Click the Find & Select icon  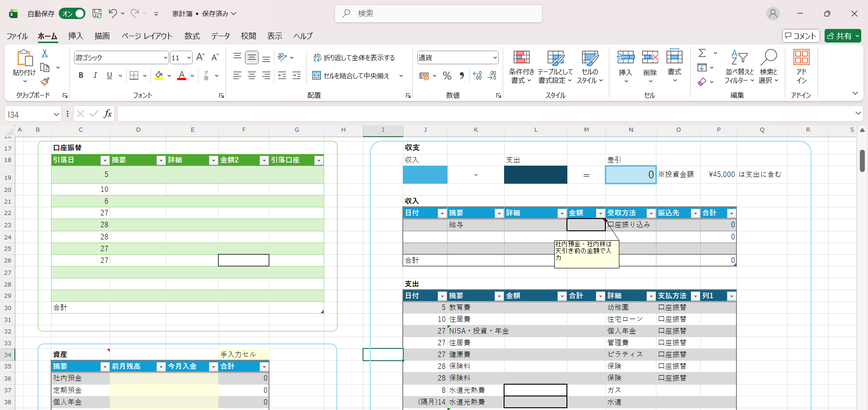click(x=769, y=67)
